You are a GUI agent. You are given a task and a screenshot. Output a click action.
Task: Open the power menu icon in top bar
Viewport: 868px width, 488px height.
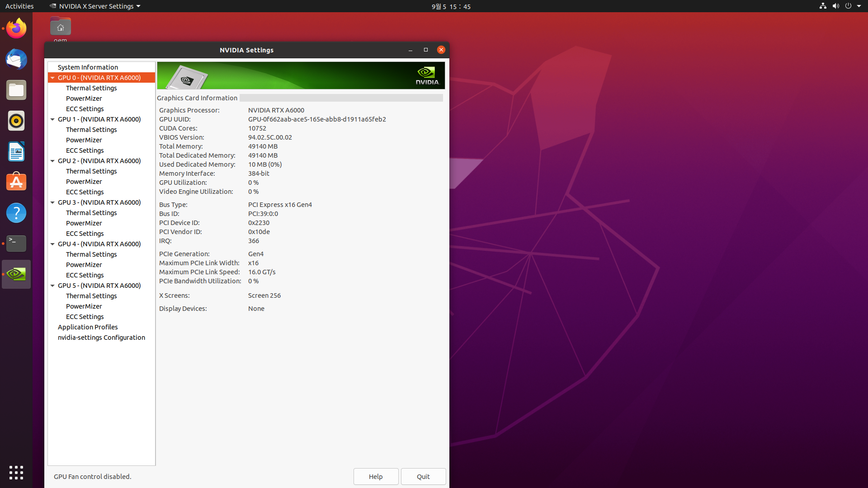pyautogui.click(x=848, y=6)
